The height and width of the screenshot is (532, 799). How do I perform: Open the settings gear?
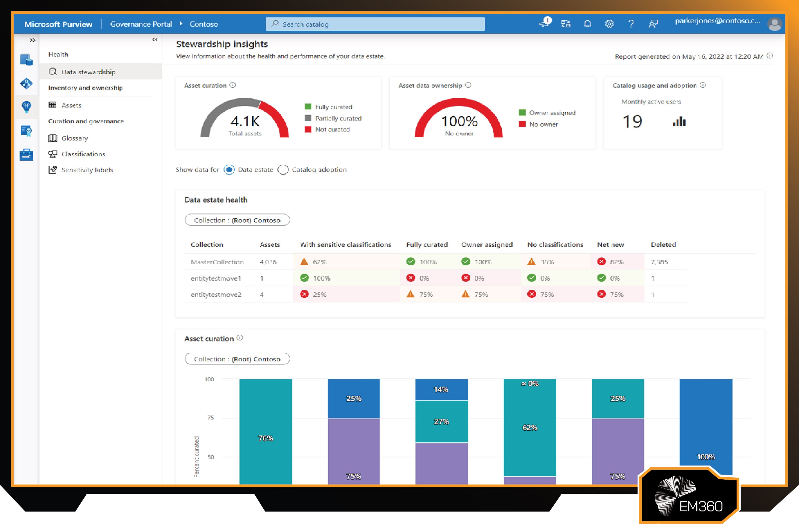pyautogui.click(x=609, y=24)
